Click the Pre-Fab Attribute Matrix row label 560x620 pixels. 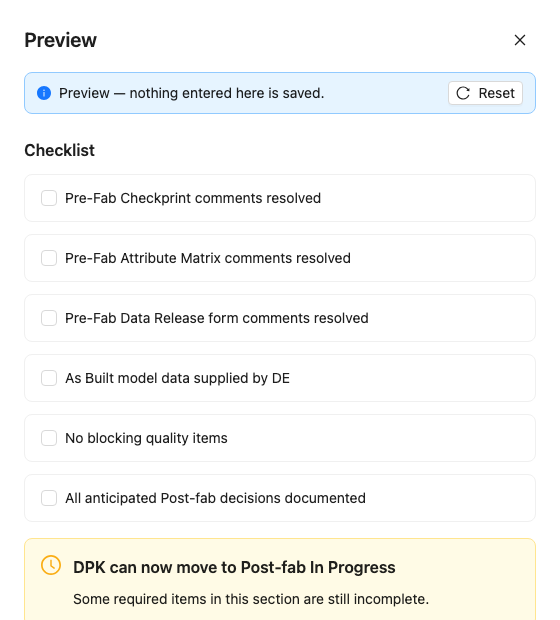tap(208, 258)
